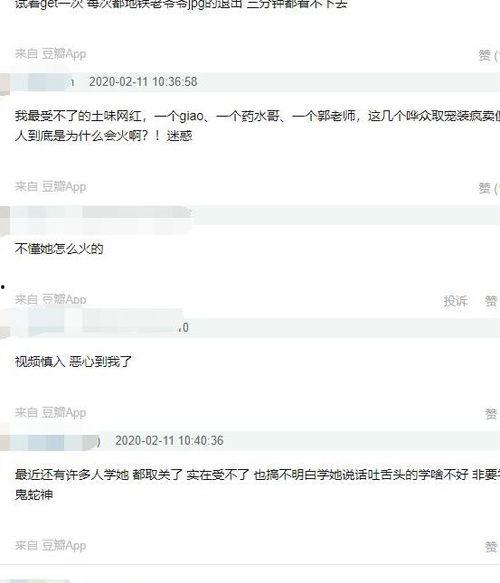Click 来自 豆瓣App under the 地铁老爷爷 comment

click(51, 54)
